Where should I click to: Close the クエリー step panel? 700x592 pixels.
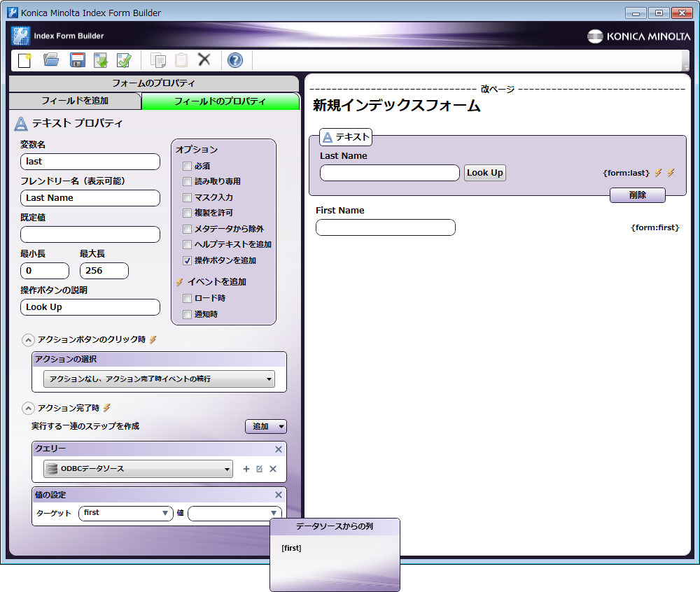279,449
